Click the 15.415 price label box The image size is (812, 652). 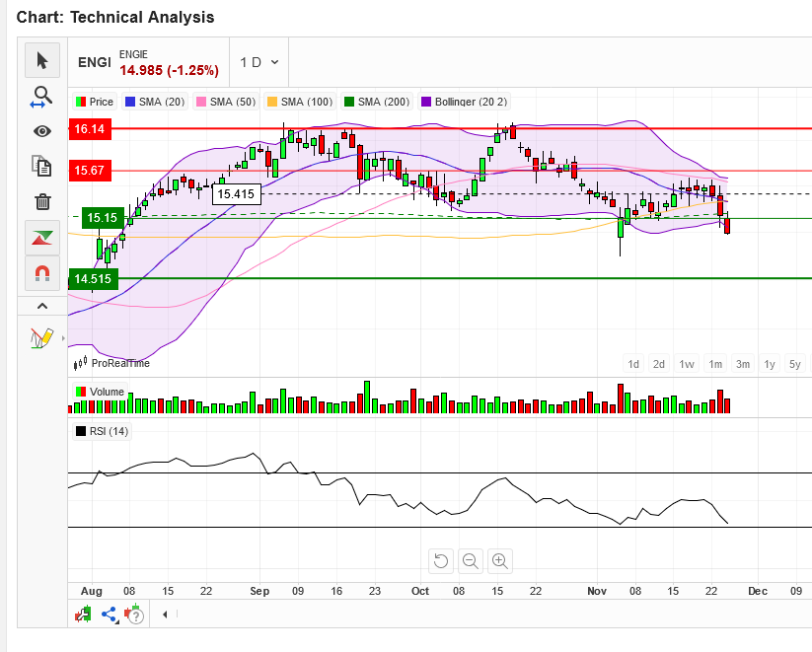pyautogui.click(x=236, y=194)
